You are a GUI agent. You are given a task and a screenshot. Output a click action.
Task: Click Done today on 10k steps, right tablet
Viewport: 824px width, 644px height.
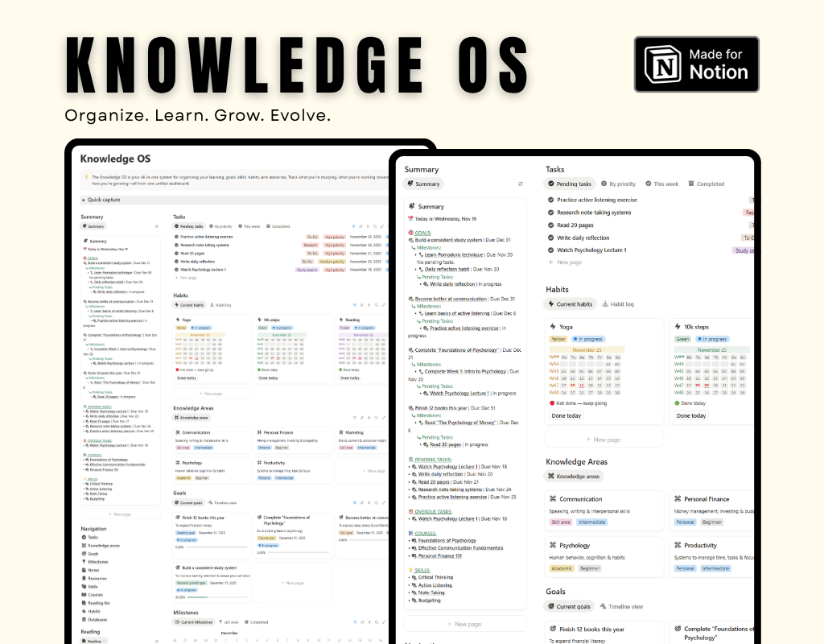(691, 416)
